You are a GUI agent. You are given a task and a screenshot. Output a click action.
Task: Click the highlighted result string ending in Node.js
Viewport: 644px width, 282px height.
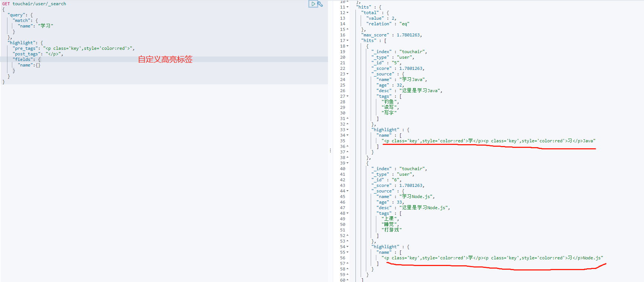point(492,258)
